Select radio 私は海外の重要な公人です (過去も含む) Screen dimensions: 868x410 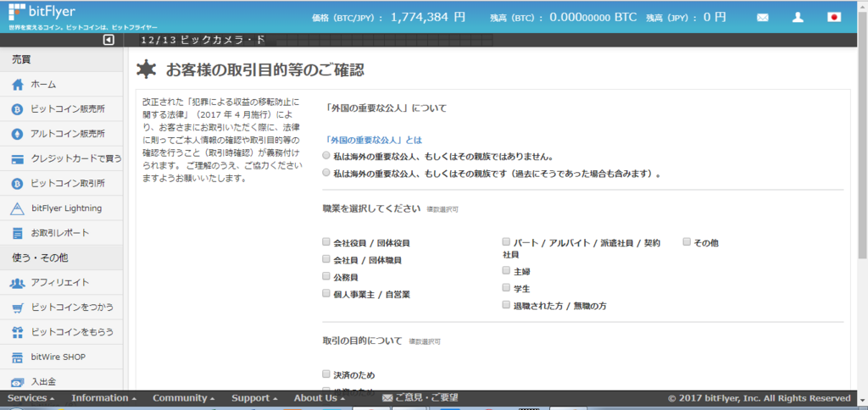point(326,173)
